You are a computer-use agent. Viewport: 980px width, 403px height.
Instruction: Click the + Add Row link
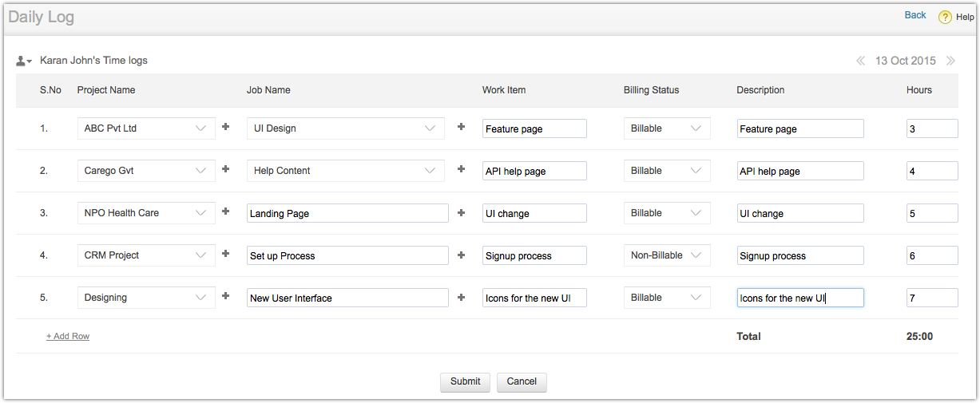(x=68, y=337)
